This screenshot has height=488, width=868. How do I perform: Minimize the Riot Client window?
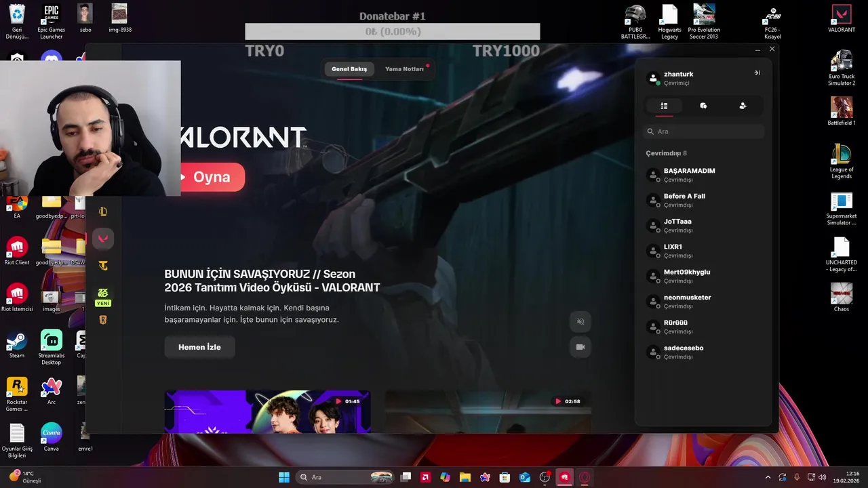[757, 49]
